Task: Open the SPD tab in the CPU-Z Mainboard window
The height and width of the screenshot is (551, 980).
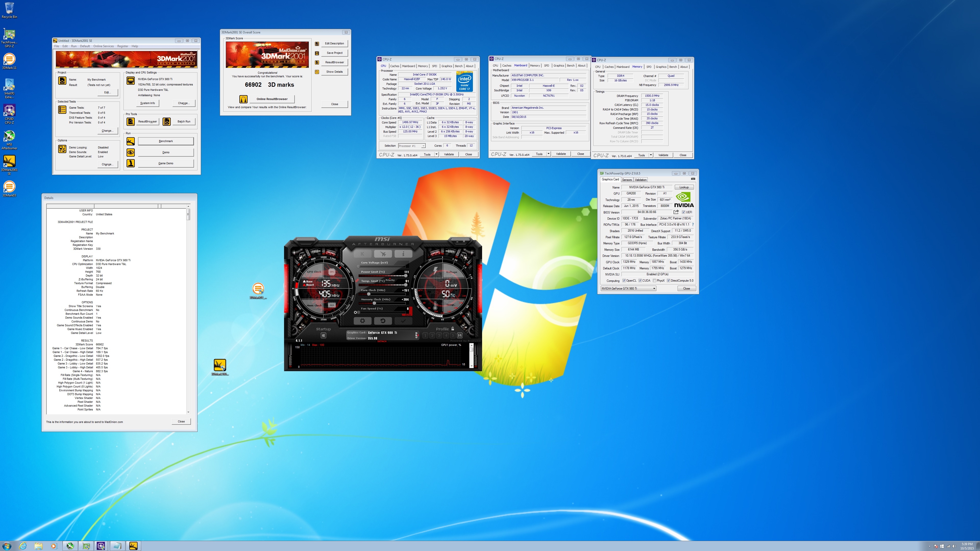Action: (x=546, y=65)
